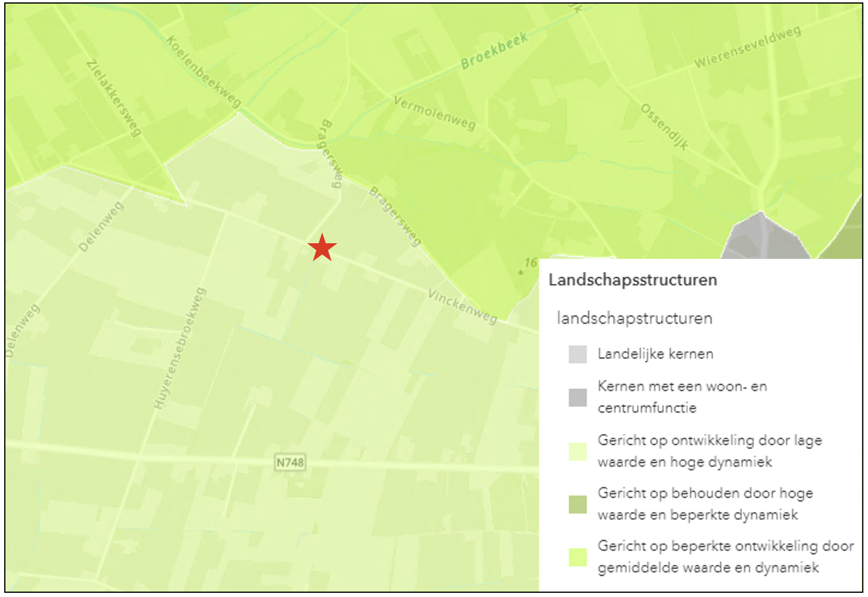The image size is (868, 597).
Task: Click the N748 road shield on map
Action: (290, 462)
